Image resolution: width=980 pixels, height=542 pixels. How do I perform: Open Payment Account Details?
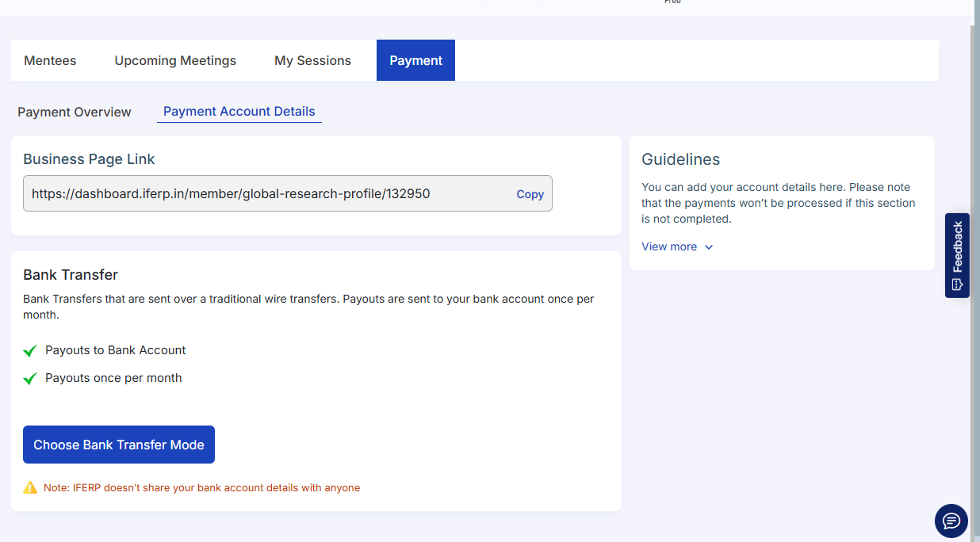pos(239,111)
